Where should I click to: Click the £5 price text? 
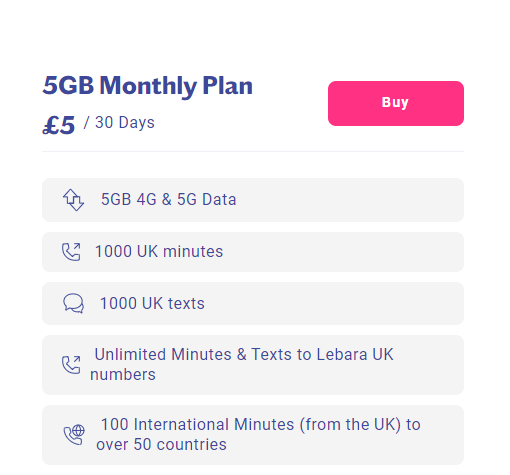(59, 125)
